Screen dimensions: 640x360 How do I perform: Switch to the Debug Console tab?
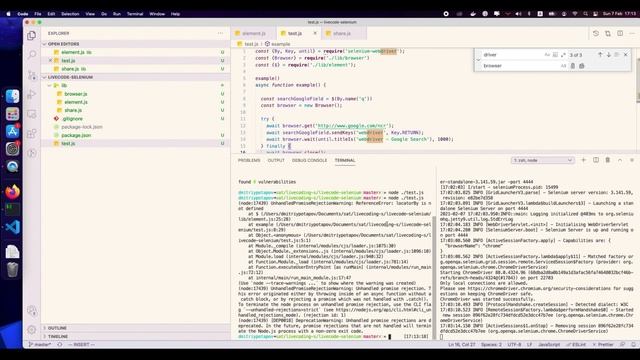pyautogui.click(x=309, y=160)
